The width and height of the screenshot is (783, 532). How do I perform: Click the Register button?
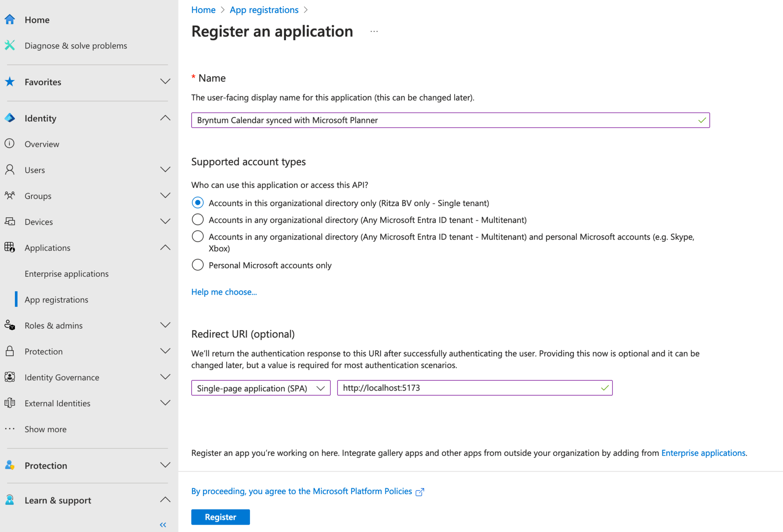[221, 517]
